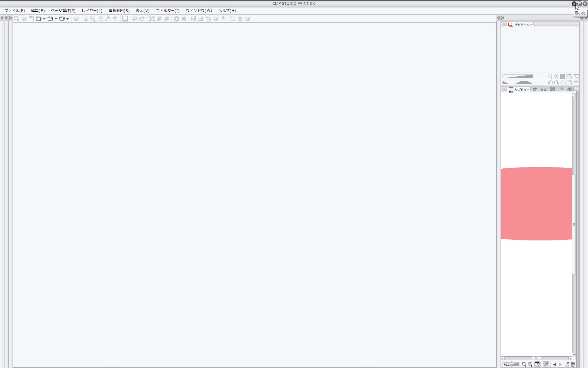The width and height of the screenshot is (588, 368).
Task: Open the Sub View palette menu
Action: [x=504, y=89]
